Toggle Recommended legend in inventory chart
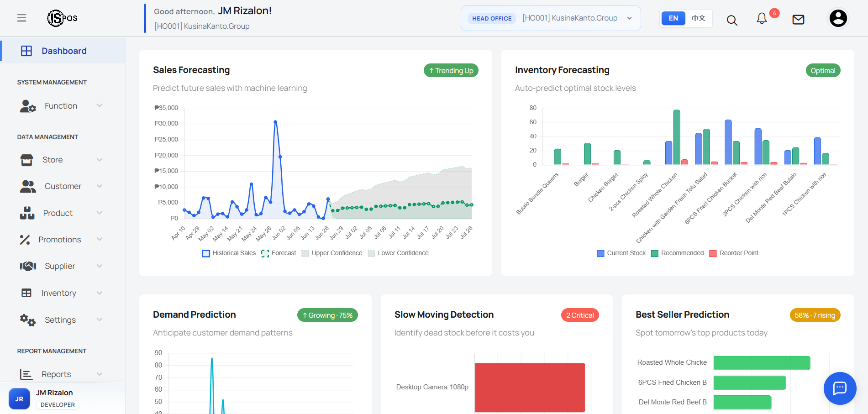The height and width of the screenshot is (414, 868). pos(677,253)
